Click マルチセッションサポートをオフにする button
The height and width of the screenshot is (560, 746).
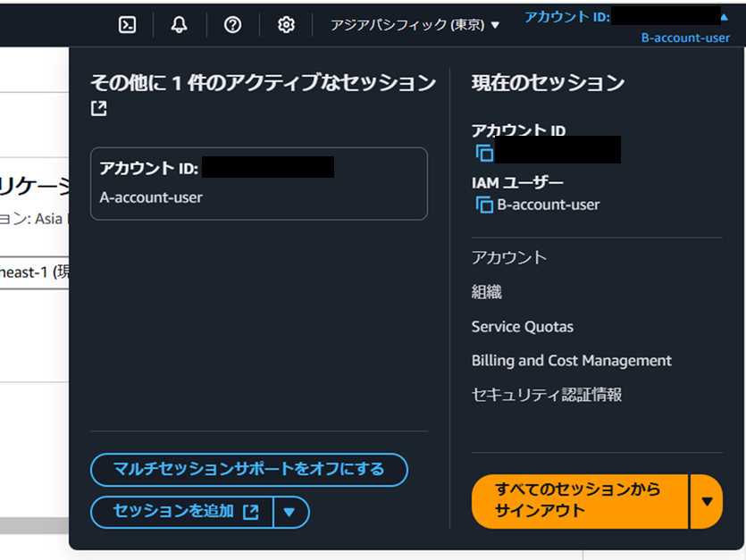[x=249, y=470]
